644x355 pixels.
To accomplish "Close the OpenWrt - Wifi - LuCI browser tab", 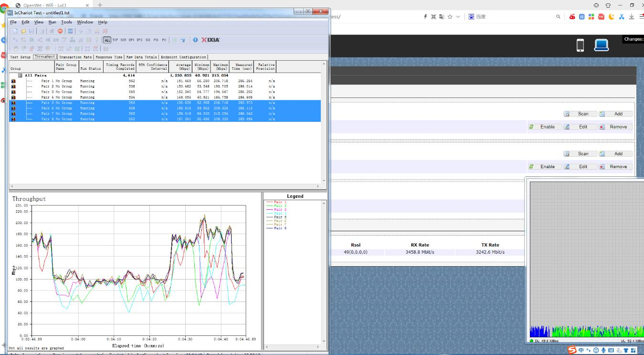I will coord(87,5).
